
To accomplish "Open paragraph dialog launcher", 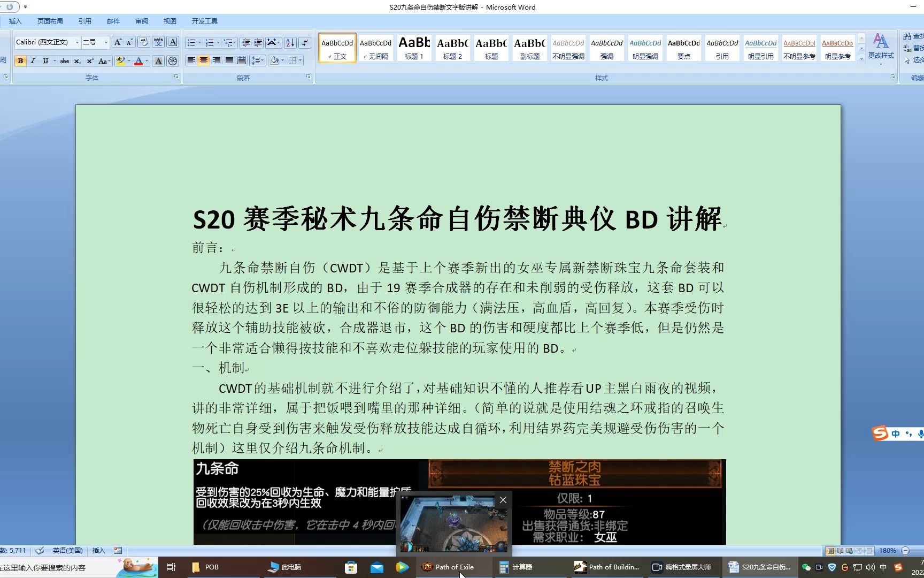I will 308,77.
